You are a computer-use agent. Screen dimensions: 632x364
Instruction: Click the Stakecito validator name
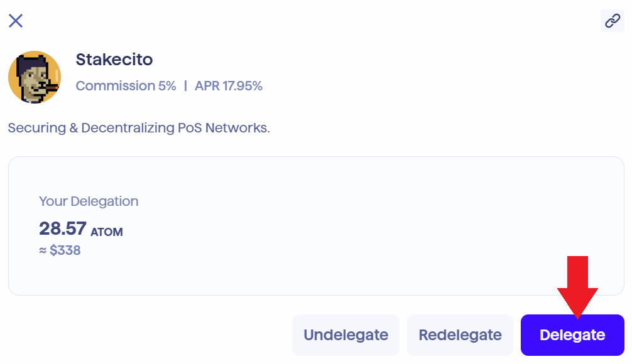(114, 60)
